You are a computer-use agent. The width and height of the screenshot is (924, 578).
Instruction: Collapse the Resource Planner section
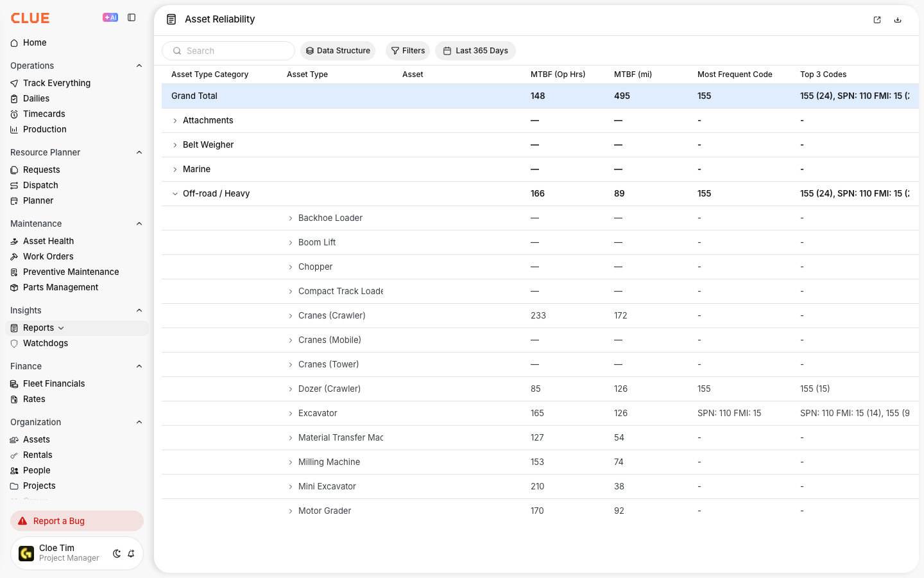pos(139,152)
